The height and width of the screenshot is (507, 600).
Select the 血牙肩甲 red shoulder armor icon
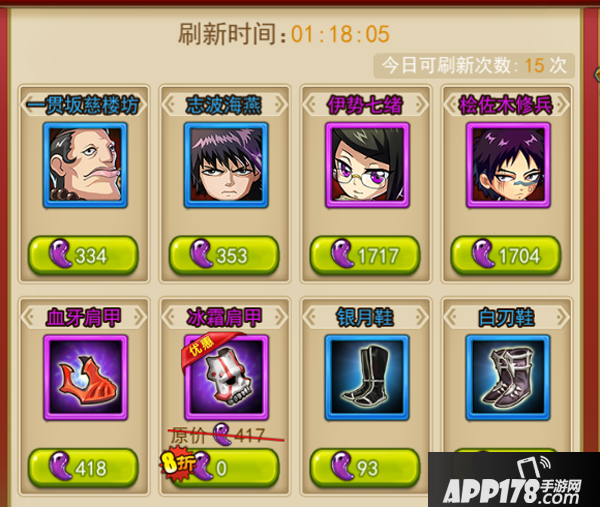85,378
